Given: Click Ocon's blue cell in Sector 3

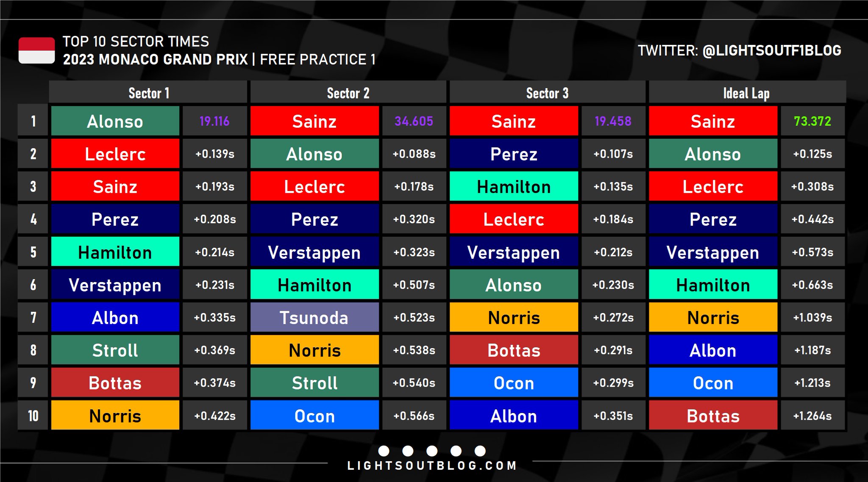Looking at the screenshot, I should [514, 382].
